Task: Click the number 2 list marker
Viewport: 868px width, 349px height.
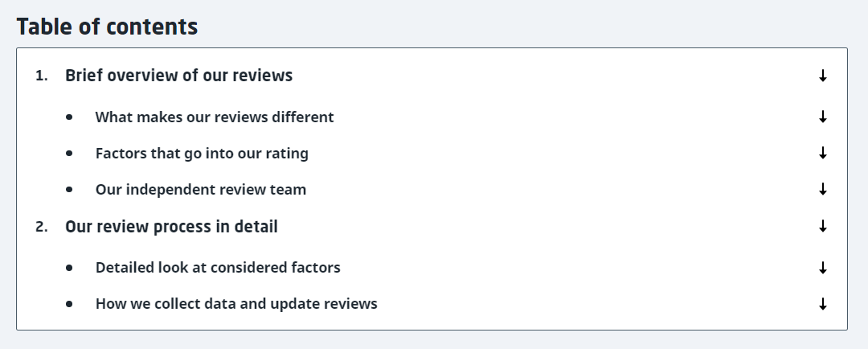Action: [x=42, y=227]
